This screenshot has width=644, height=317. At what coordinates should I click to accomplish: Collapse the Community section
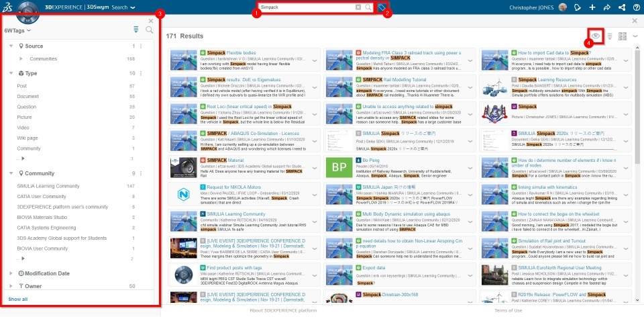pyautogui.click(x=11, y=173)
